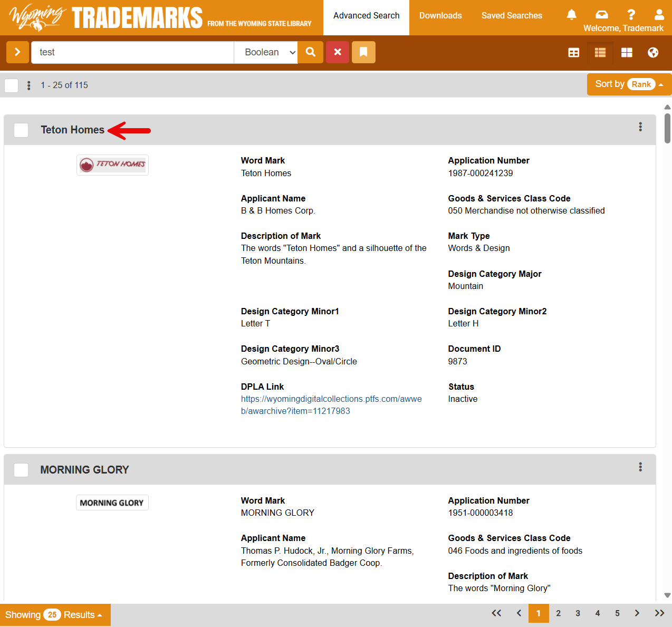Select application number 1951-000003418
This screenshot has height=627, width=672.
pyautogui.click(x=481, y=513)
